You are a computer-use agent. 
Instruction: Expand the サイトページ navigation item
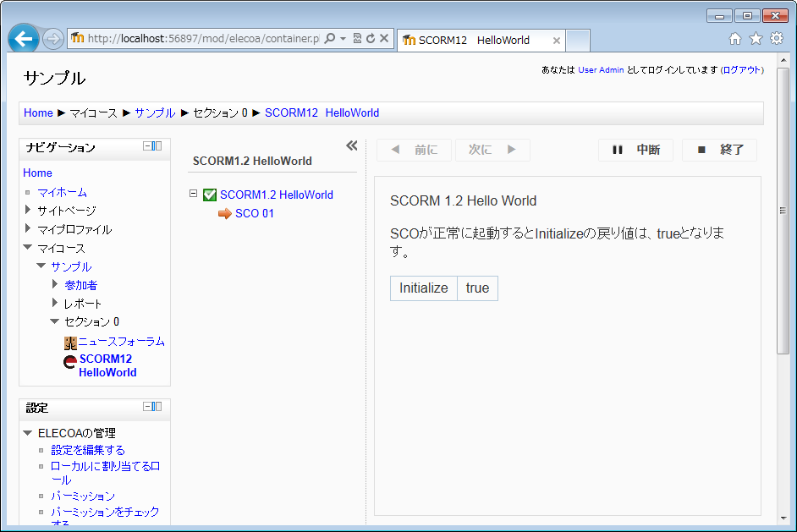click(28, 210)
